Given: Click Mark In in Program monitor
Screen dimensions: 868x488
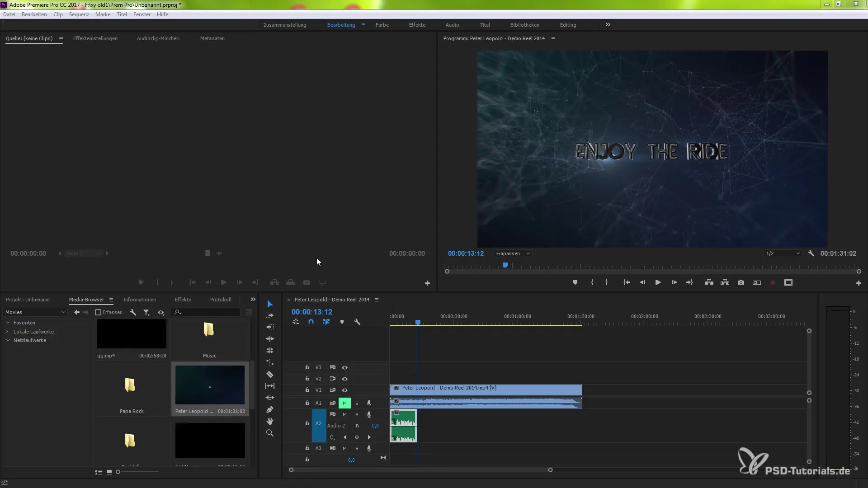Looking at the screenshot, I should (x=592, y=282).
